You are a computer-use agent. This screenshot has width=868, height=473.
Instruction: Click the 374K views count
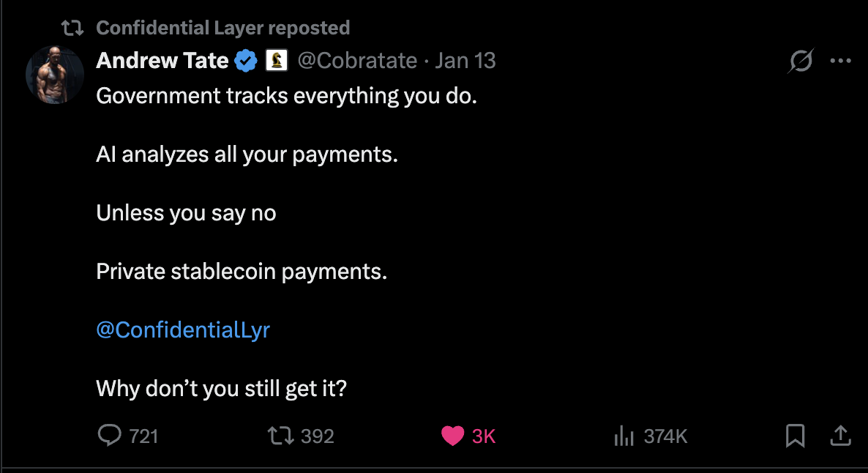pos(665,436)
